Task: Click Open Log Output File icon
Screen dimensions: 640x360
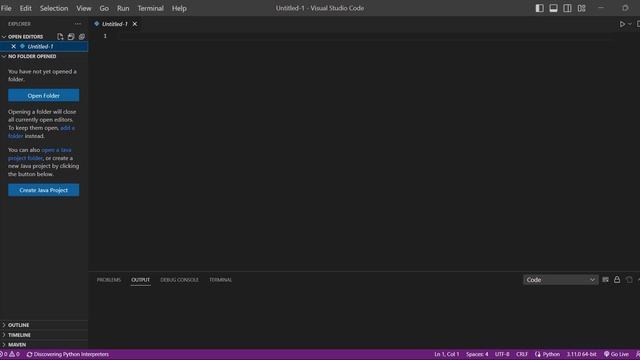Action: [629, 280]
